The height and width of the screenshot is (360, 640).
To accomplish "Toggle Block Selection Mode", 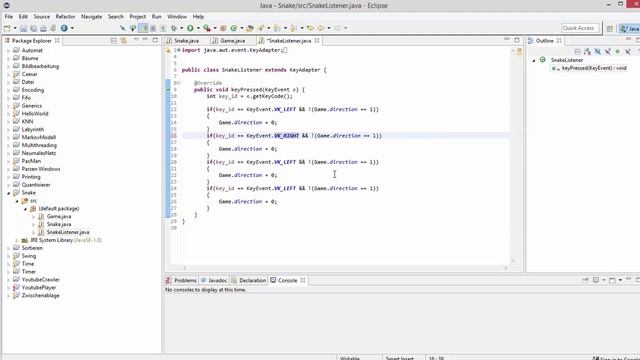I will click(153, 28).
